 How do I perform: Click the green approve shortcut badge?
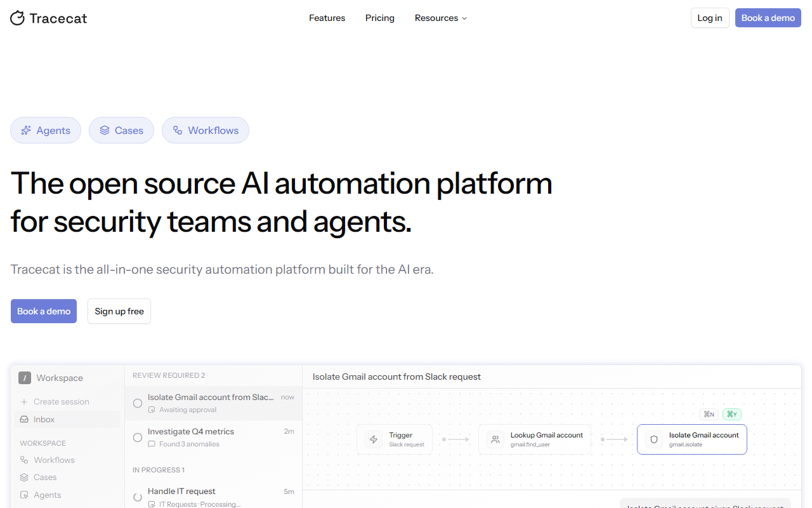click(732, 414)
